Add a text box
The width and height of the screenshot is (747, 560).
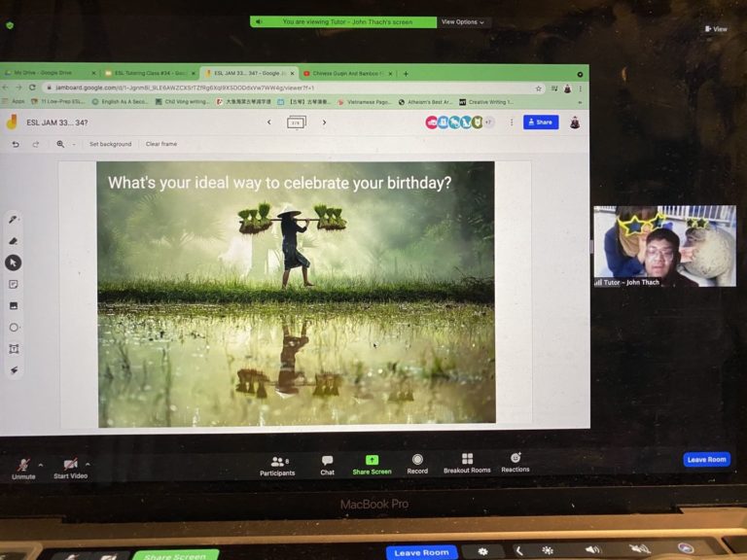coord(14,349)
